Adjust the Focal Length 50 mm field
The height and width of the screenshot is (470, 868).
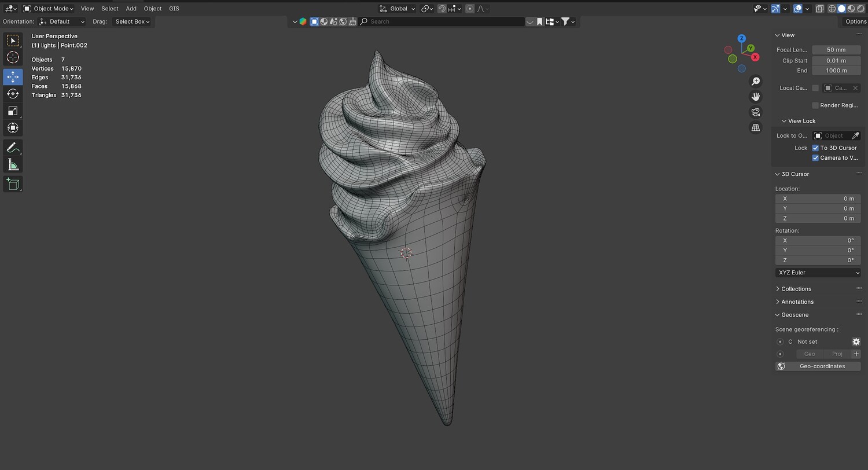836,50
